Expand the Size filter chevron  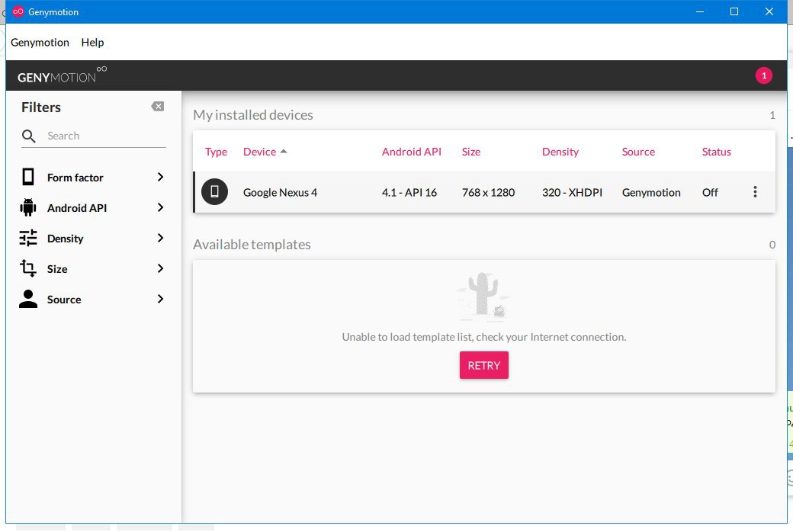[x=160, y=268]
